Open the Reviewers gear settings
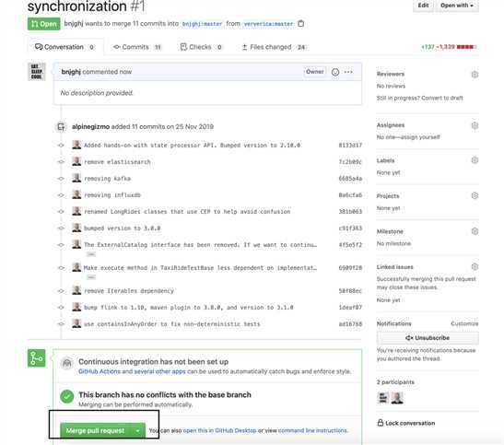Image resolution: width=504 pixels, height=445 pixels. click(x=475, y=75)
